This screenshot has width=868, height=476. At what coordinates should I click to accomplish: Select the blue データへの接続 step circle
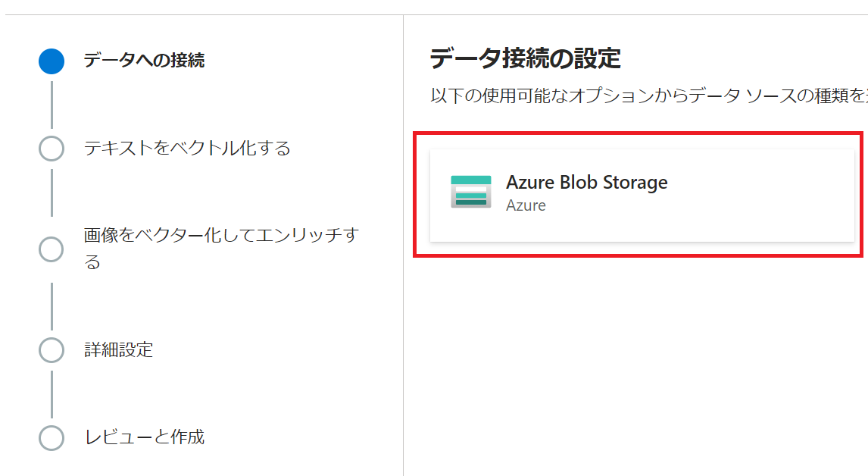coord(52,61)
